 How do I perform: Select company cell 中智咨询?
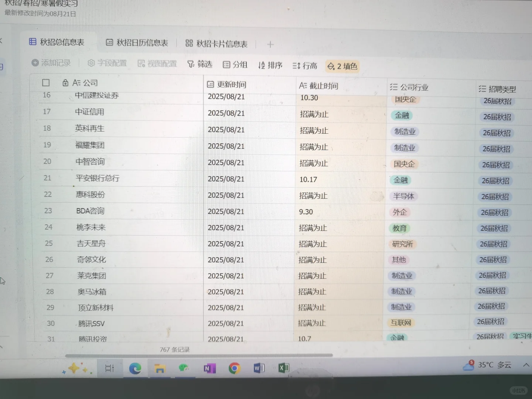(90, 161)
